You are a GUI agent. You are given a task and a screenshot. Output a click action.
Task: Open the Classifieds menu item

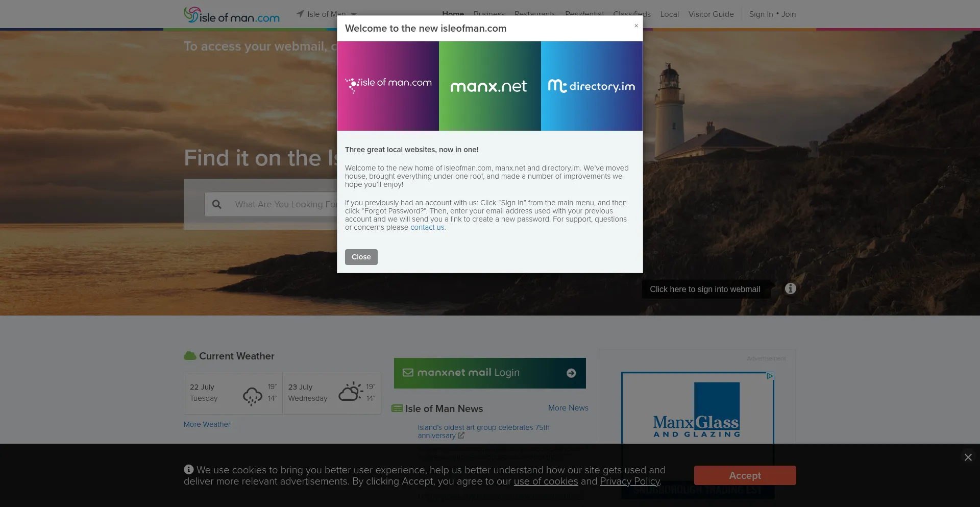coord(632,14)
